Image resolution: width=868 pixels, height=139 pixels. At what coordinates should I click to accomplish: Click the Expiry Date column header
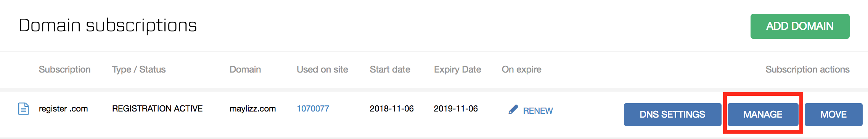click(x=457, y=69)
